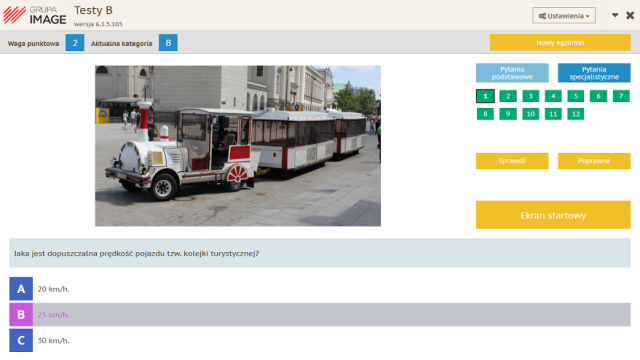Screen dimensions: 640x360
Task: Jump to question number 4
Action: pos(553,96)
